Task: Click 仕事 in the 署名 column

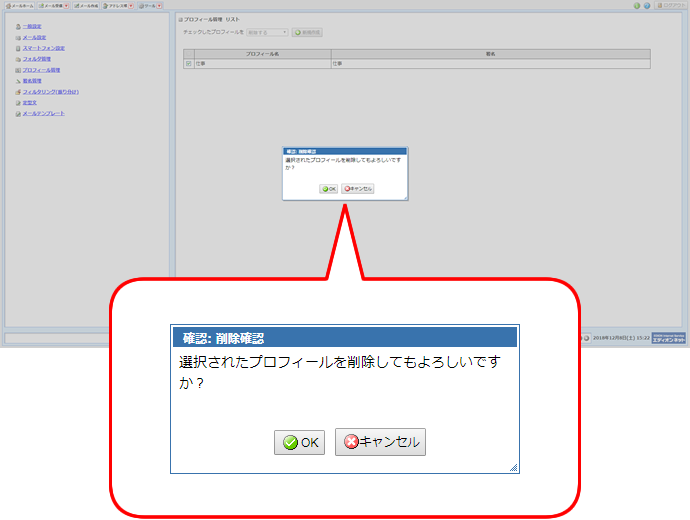Action: (338, 64)
